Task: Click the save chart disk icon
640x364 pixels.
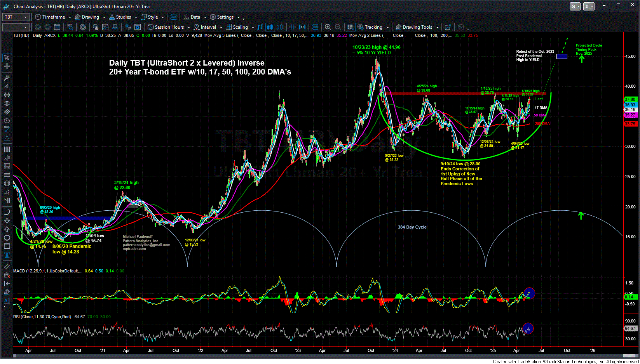Action: [x=105, y=27]
